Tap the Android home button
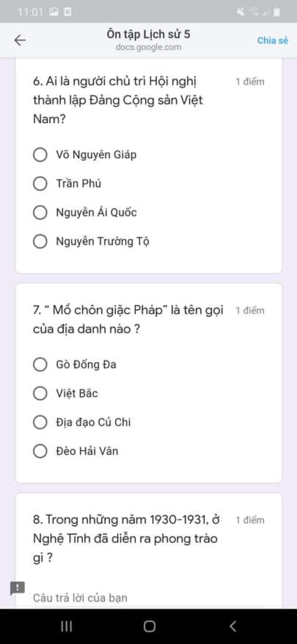 149,626
